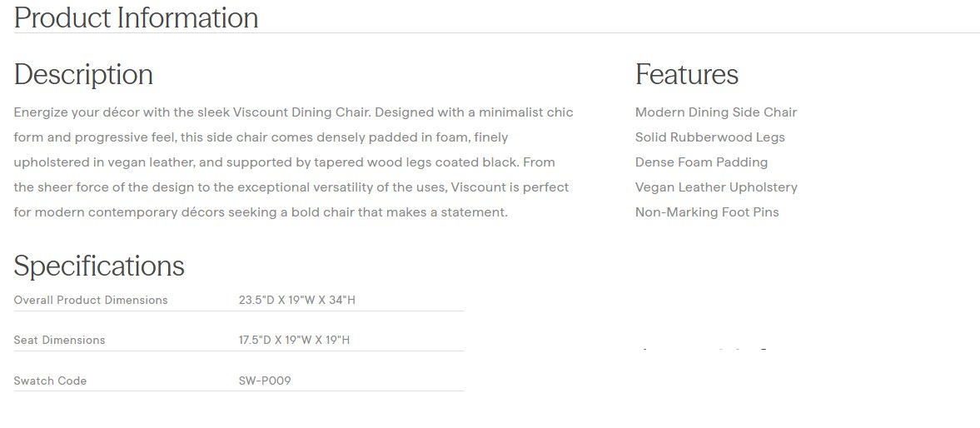The width and height of the screenshot is (980, 428).
Task: Select the Vegan Leather Upholstery feature line
Action: point(715,187)
